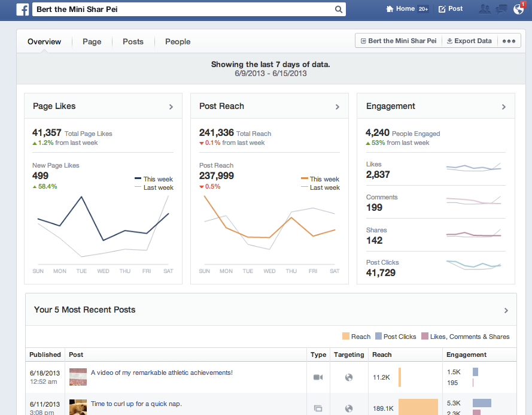Screen dimensions: 532x415
Task: Switch to the Posts tab
Action: (133, 41)
